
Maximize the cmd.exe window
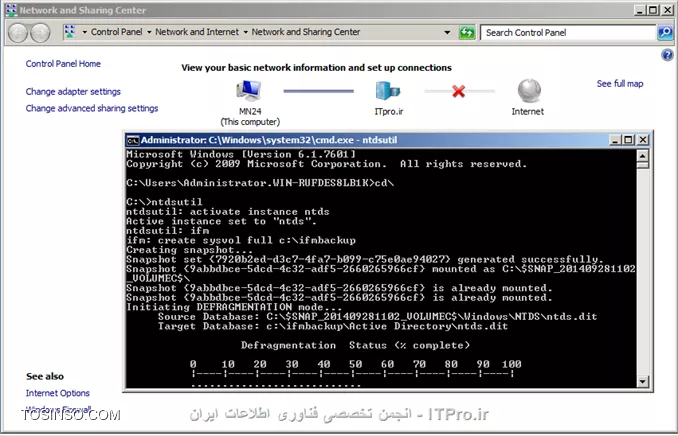629,140
